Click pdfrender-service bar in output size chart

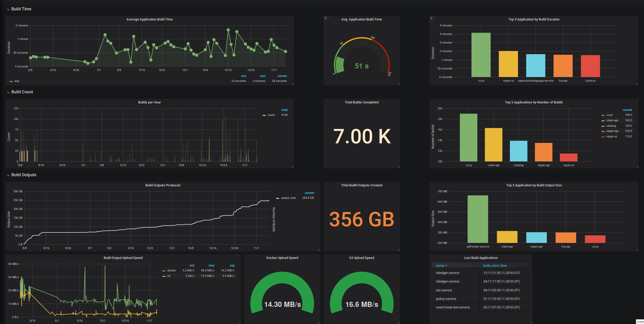478,219
